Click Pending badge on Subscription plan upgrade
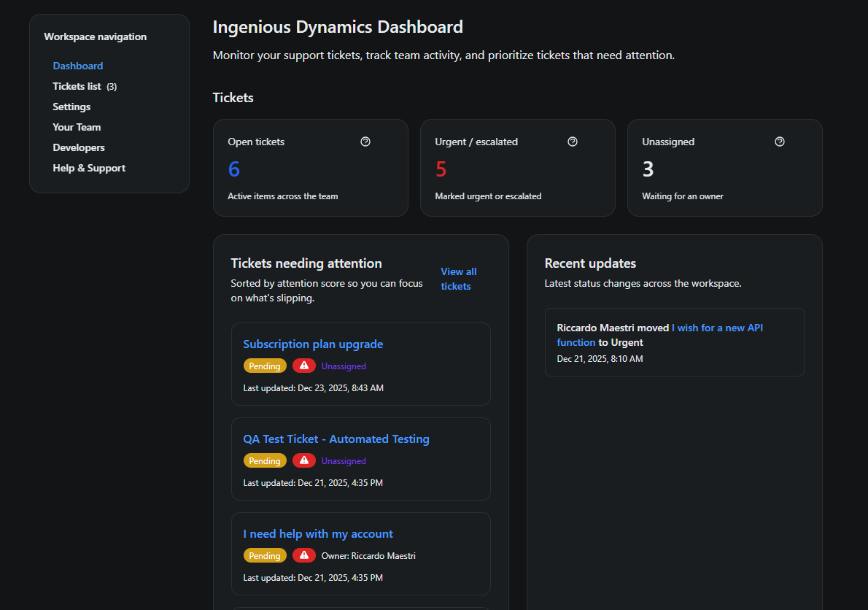This screenshot has height=610, width=868. pos(265,366)
